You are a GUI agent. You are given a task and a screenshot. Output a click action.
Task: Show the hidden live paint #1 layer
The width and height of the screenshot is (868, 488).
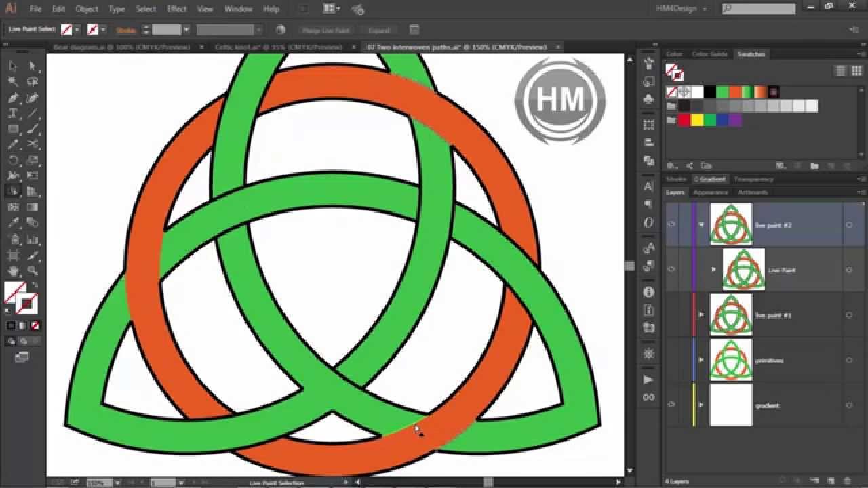(671, 314)
